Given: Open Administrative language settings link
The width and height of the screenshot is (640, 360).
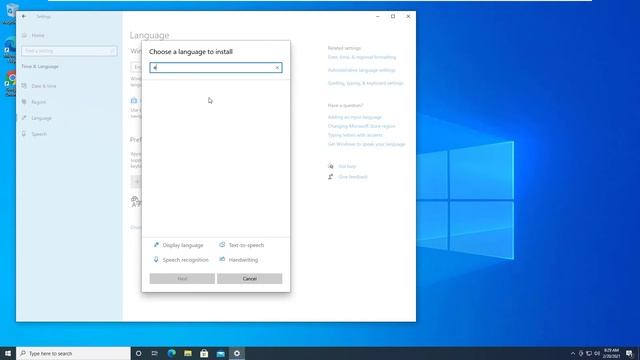Looking at the screenshot, I should coord(362,70).
